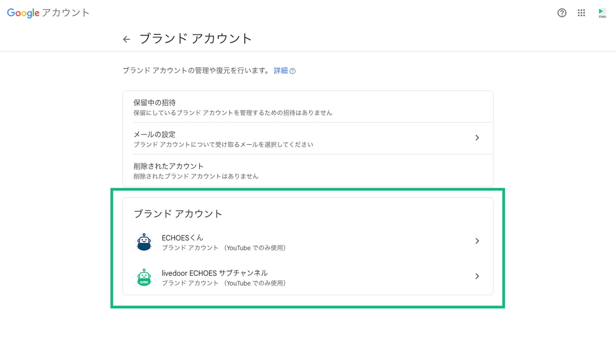Open the ECHOES profile avatar menu
616x364 pixels.
[x=602, y=13]
